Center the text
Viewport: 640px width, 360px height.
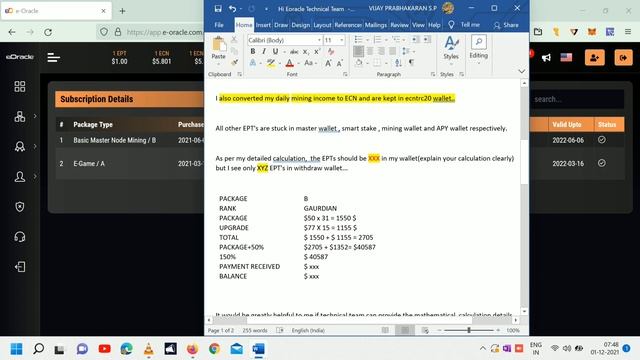370,51
